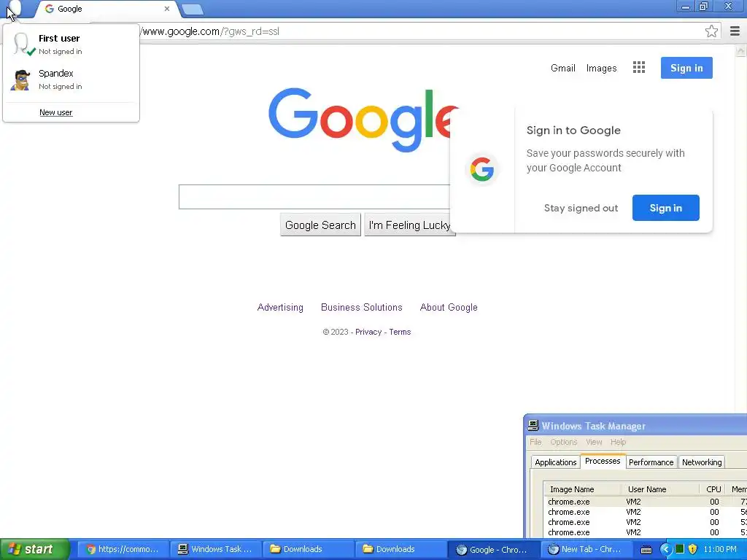Click the green CPU usage tray icon

pos(680,549)
